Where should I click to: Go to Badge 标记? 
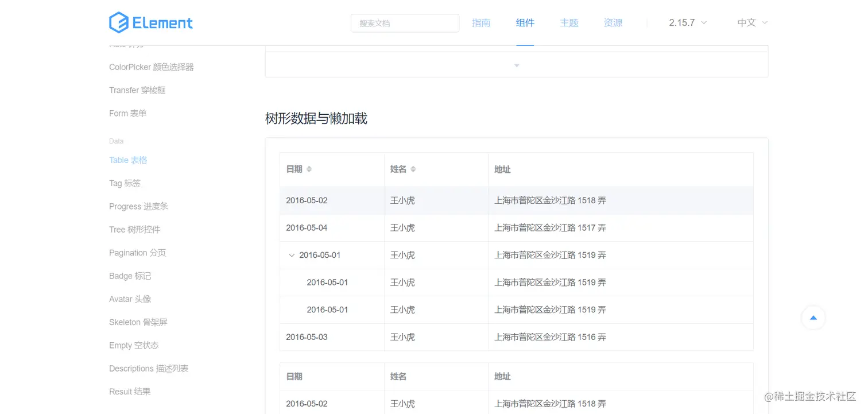click(130, 276)
